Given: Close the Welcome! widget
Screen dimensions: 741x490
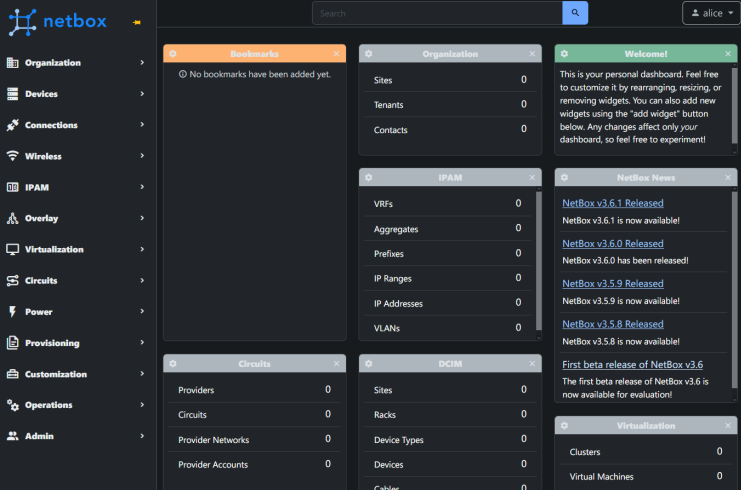Looking at the screenshot, I should pos(728,54).
